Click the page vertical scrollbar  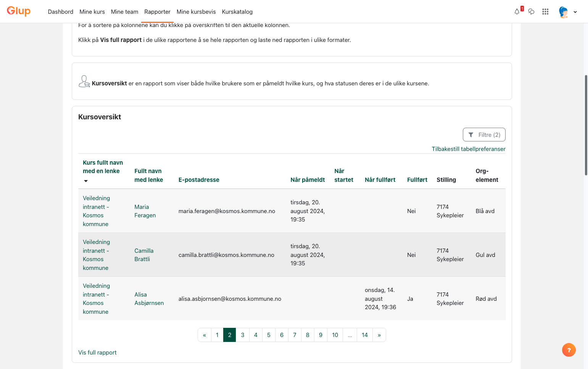tap(586, 125)
